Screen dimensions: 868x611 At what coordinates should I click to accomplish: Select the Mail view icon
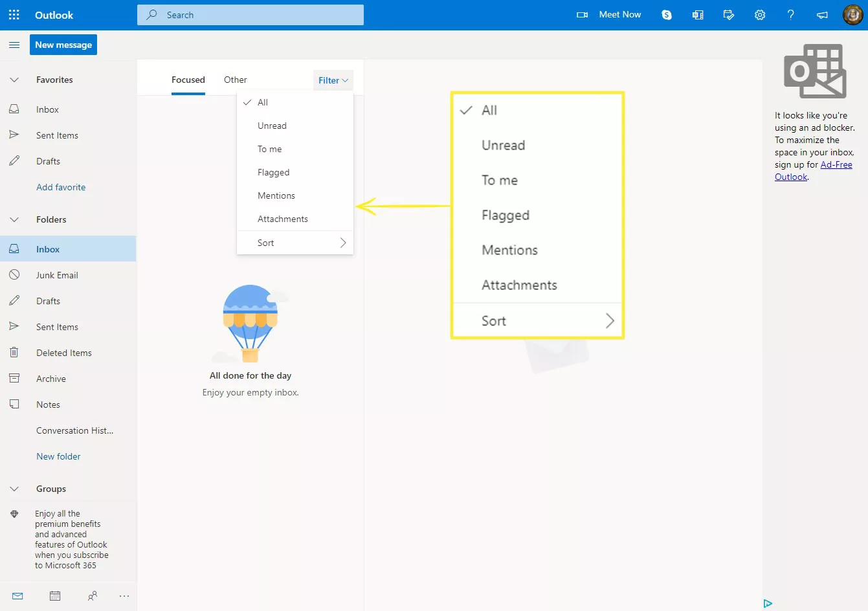tap(17, 595)
